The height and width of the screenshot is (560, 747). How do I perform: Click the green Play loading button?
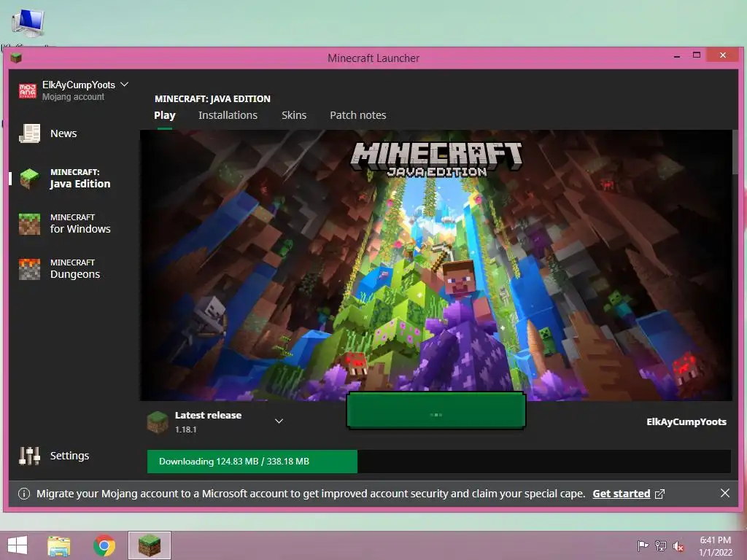click(436, 411)
